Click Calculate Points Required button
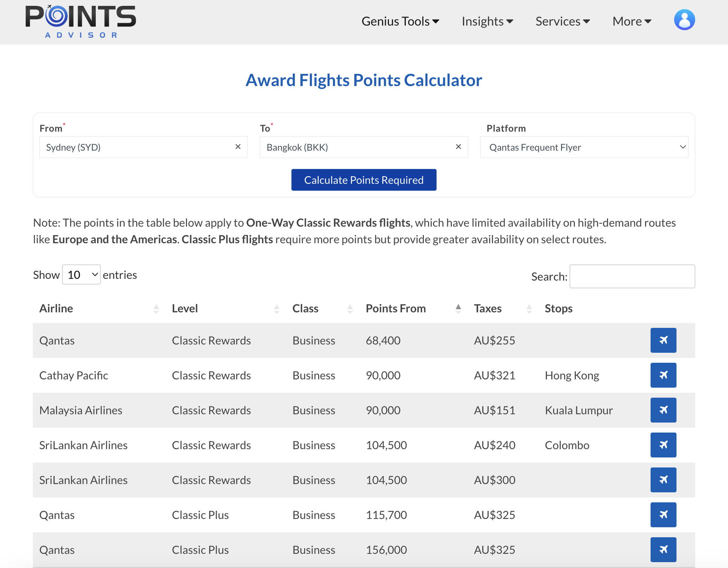 [364, 180]
